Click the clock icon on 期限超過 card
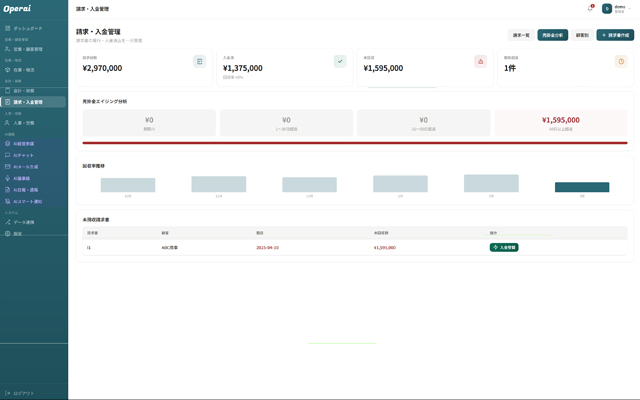Image resolution: width=640 pixels, height=400 pixels. (621, 61)
